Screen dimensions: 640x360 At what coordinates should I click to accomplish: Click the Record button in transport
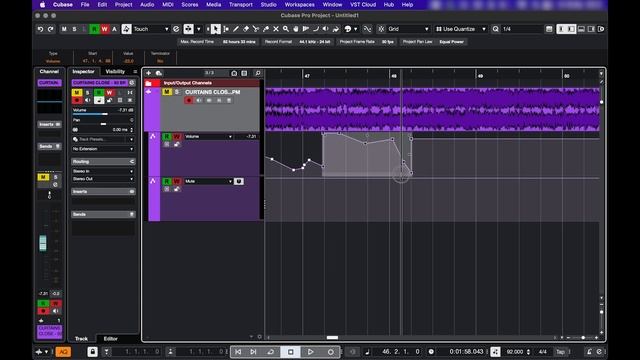331,351
